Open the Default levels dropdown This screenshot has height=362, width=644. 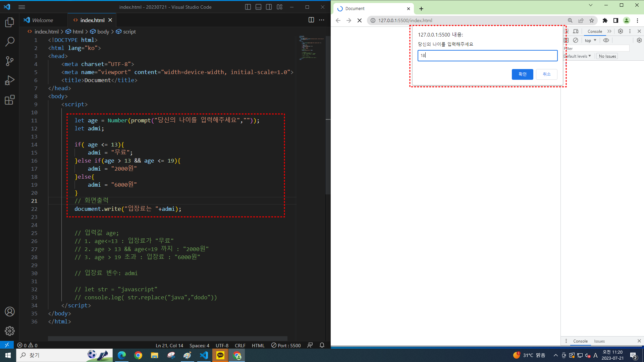point(578,56)
